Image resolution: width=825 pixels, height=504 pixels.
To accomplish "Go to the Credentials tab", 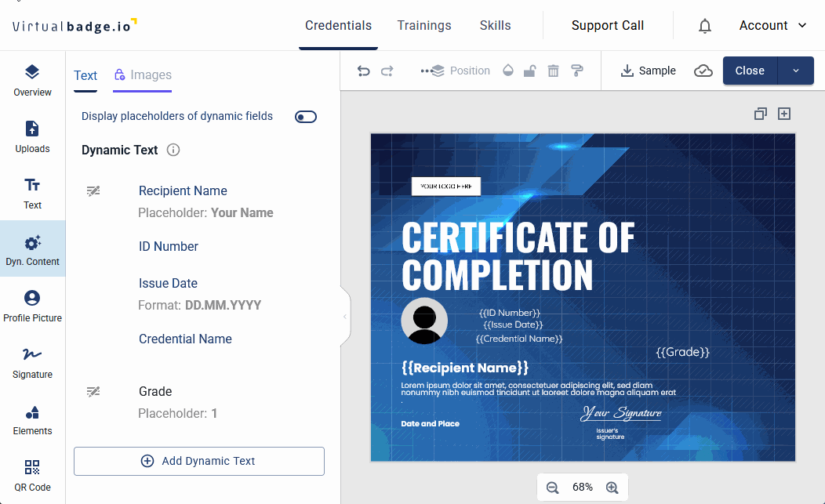I will tap(338, 25).
